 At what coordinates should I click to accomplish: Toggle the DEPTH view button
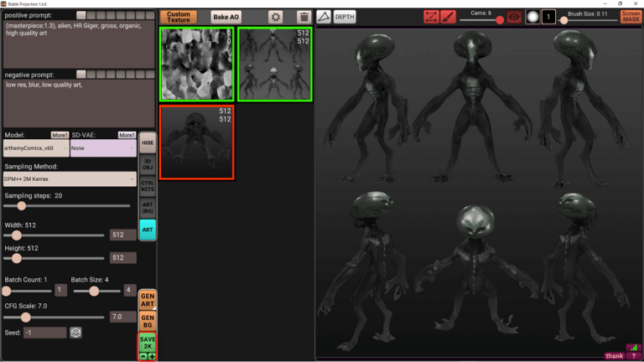click(x=344, y=17)
